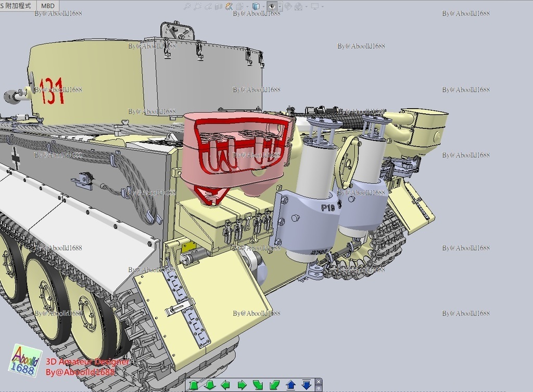The height and width of the screenshot is (392, 533).
Task: Close the floating arrow toolbar
Action: tap(319, 381)
